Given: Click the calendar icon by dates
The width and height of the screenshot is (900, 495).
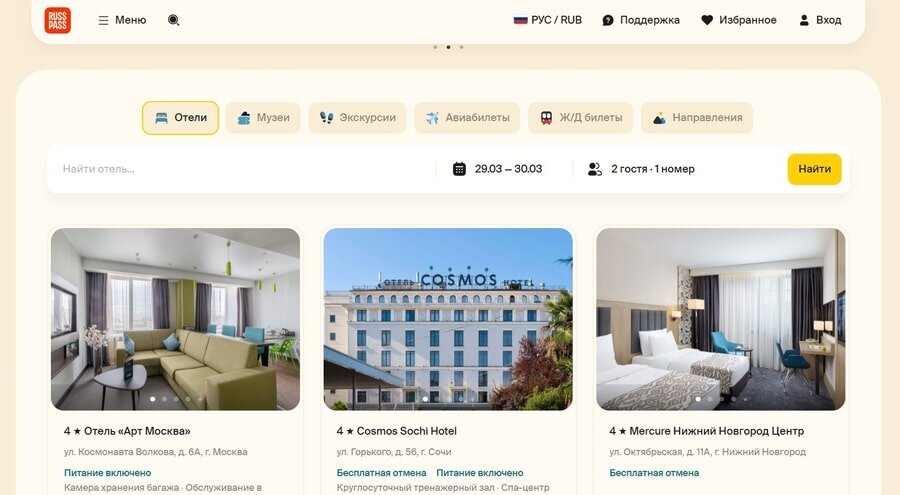Looking at the screenshot, I should coord(459,169).
